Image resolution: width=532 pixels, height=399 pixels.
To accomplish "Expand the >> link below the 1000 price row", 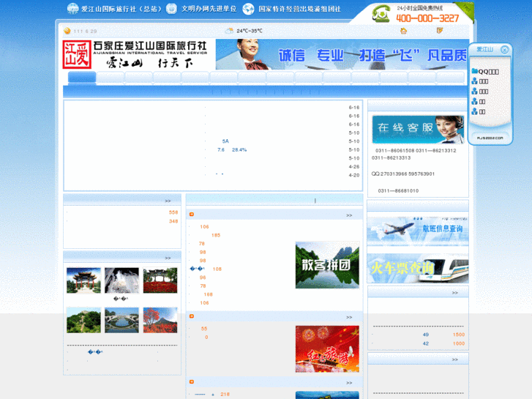I will pos(454,359).
